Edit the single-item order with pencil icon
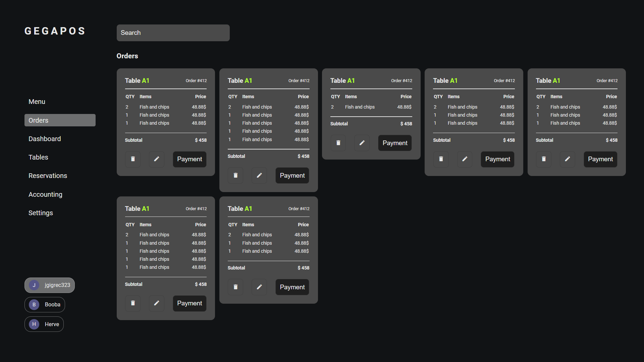The image size is (644, 362). (362, 143)
